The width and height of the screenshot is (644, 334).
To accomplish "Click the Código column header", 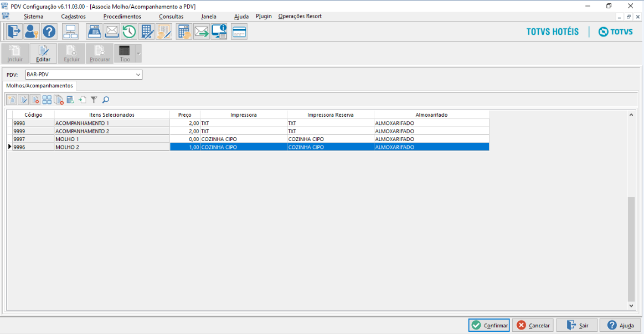I will click(33, 115).
